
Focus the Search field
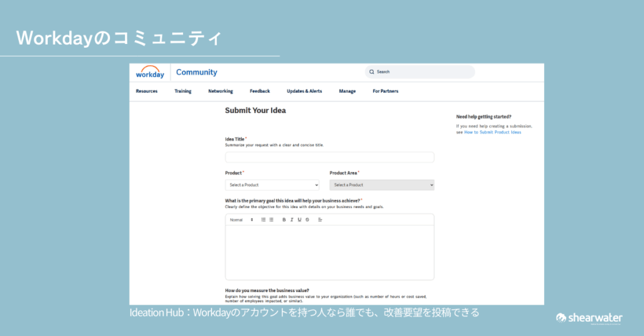tap(419, 72)
